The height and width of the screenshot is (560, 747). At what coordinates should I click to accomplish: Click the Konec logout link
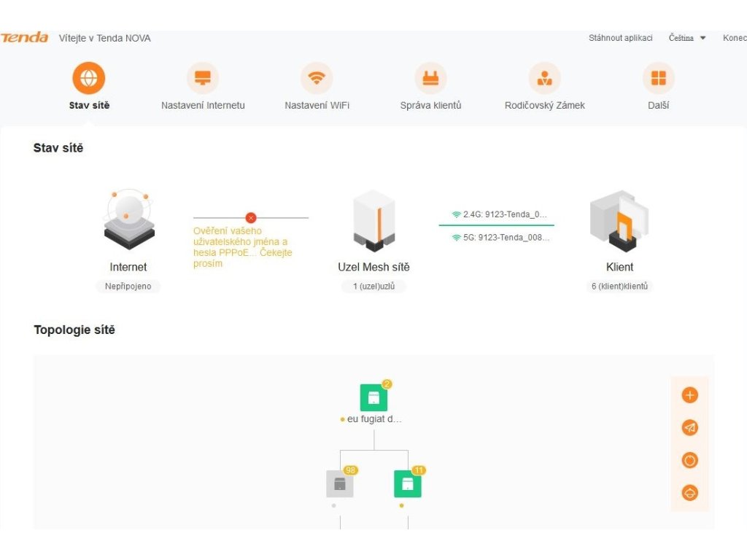click(x=735, y=38)
